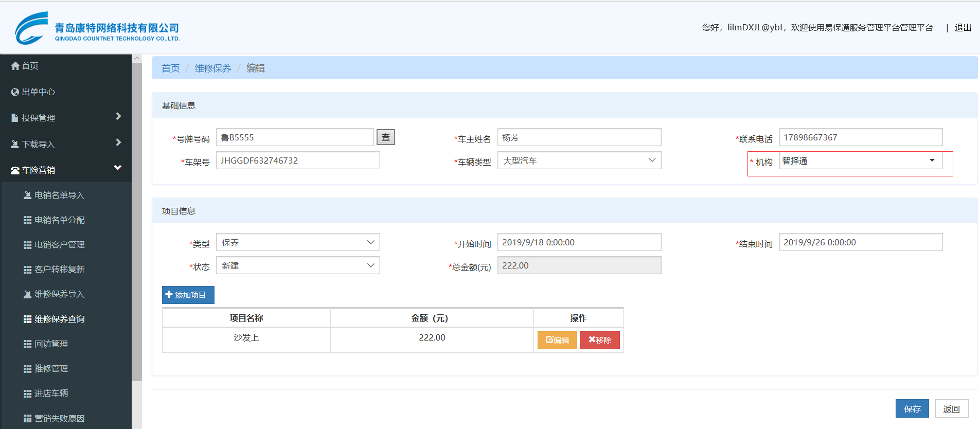Image resolution: width=980 pixels, height=429 pixels.
Task: Click the 车主姓名 input field
Action: [579, 137]
